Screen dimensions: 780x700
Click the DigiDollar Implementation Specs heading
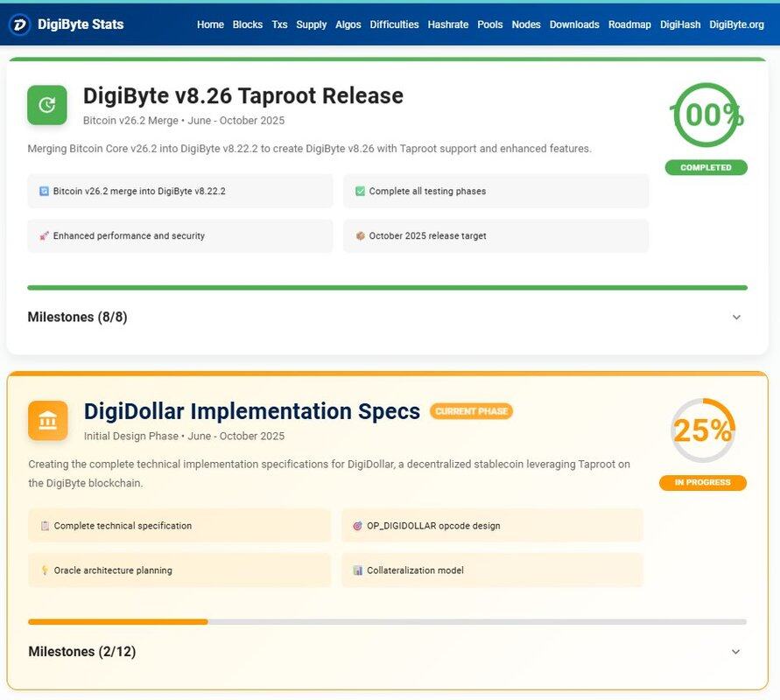[x=252, y=411]
